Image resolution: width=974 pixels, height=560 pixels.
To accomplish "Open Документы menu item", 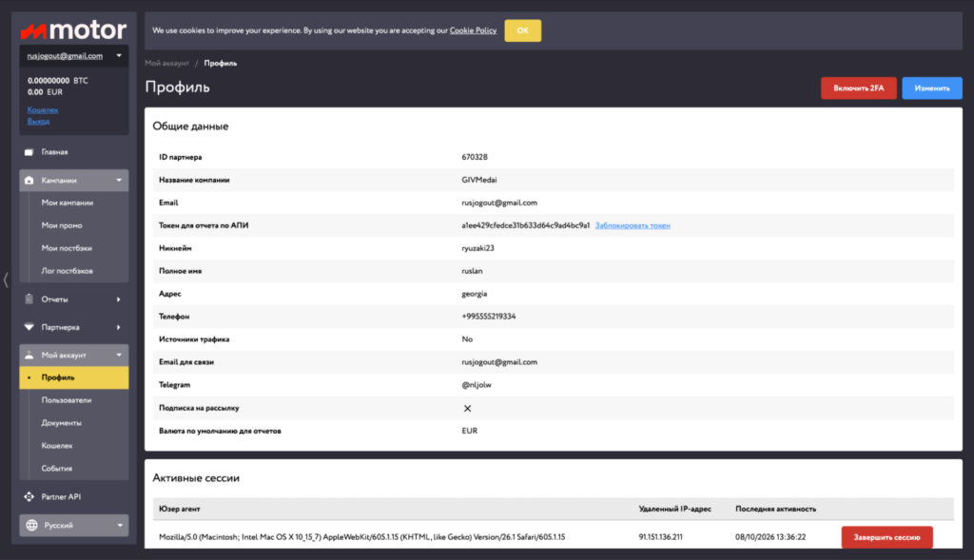I will (62, 423).
